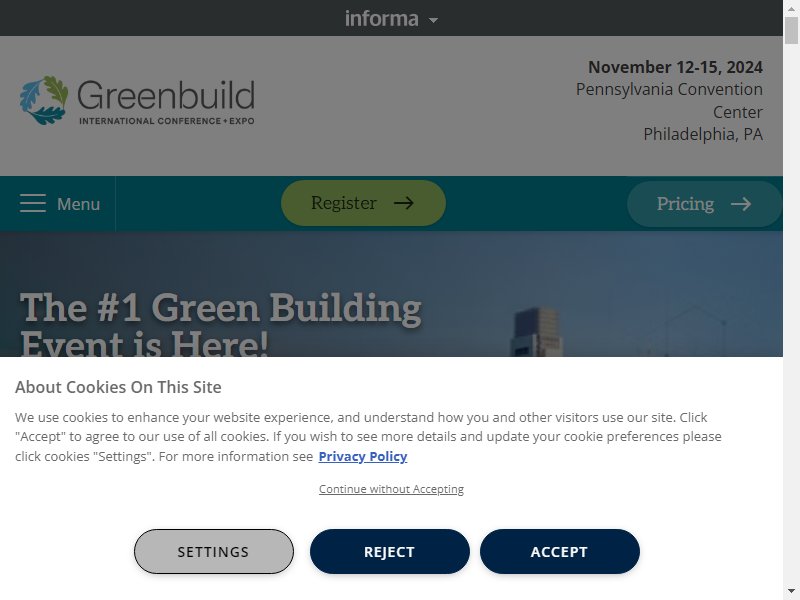Viewport: 800px width, 600px height.
Task: Accept all cookies
Action: point(560,552)
